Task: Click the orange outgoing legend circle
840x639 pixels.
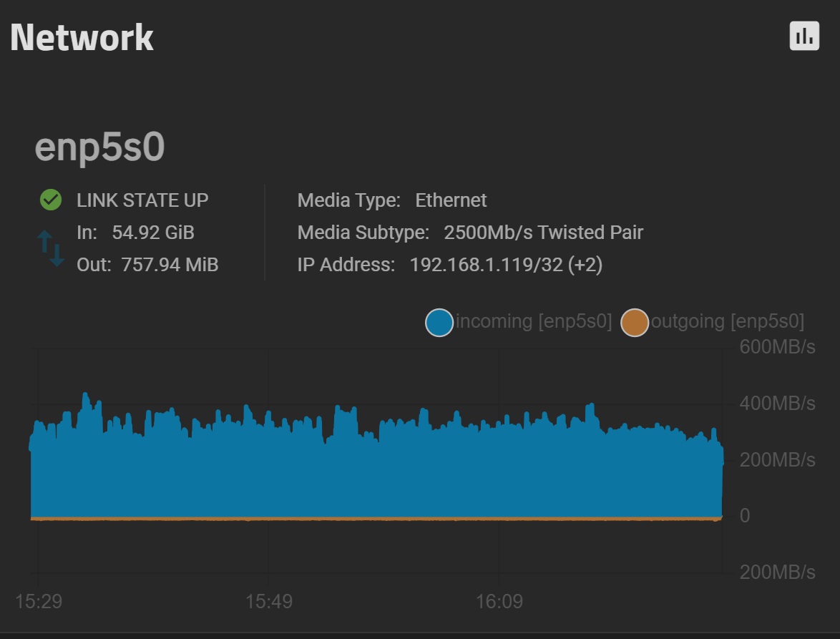Action: tap(634, 323)
